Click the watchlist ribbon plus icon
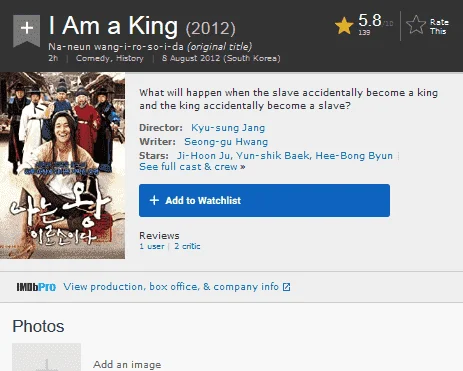The width and height of the screenshot is (463, 371). [x=27, y=30]
